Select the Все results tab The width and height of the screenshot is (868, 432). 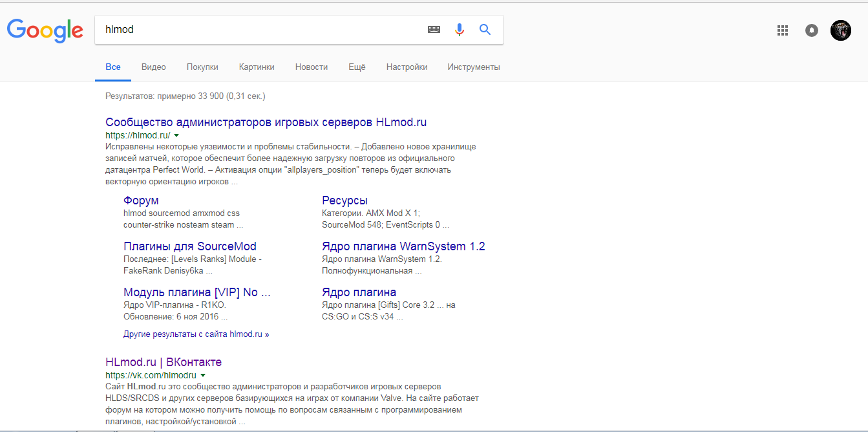coord(113,67)
